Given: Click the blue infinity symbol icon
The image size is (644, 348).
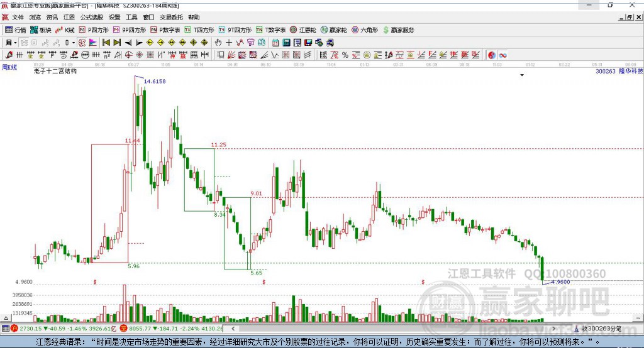Looking at the screenshot, I should (503, 55).
